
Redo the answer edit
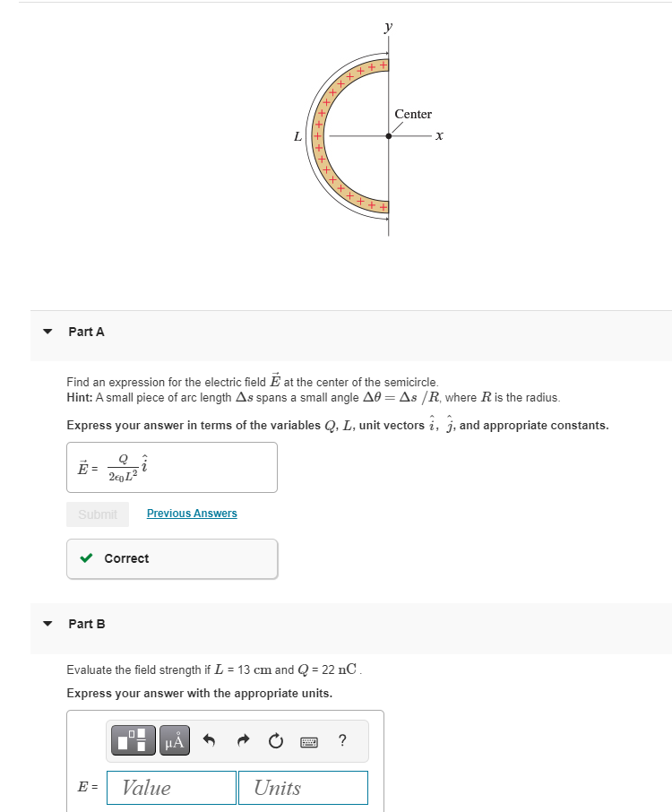(242, 740)
